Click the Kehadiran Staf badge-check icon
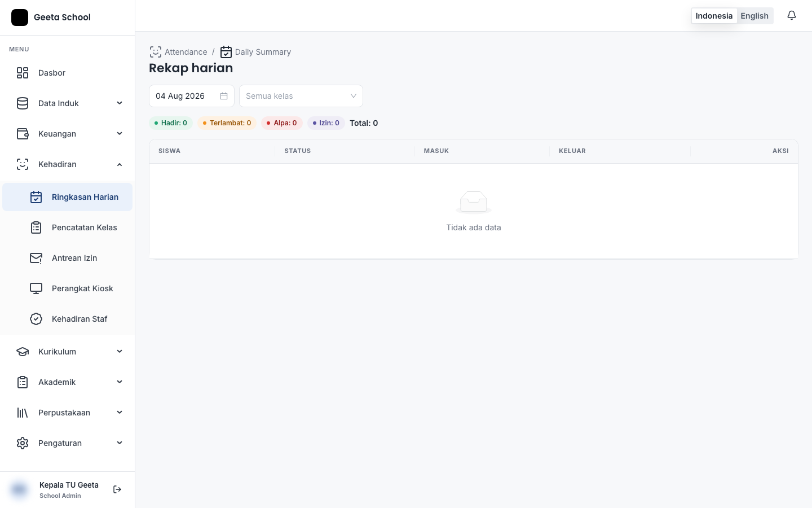 click(36, 319)
